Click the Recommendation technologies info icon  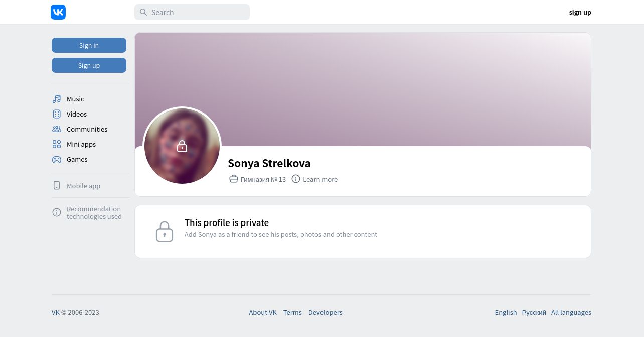57,212
